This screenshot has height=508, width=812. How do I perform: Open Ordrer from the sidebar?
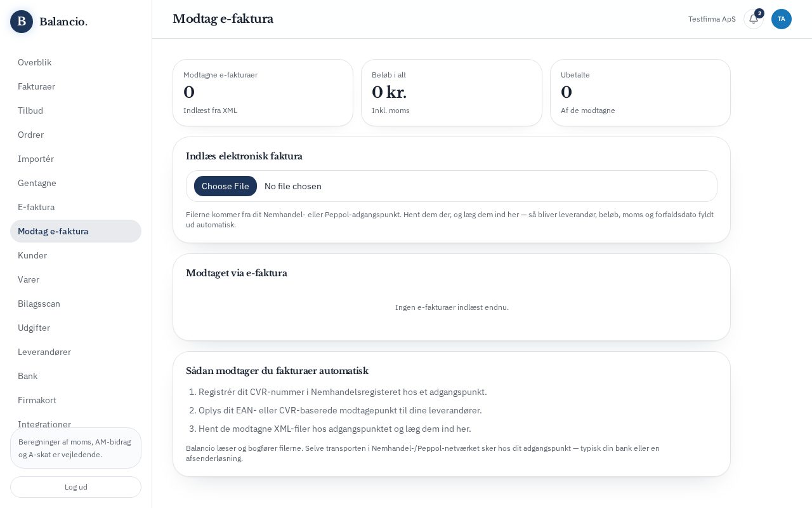point(75,135)
